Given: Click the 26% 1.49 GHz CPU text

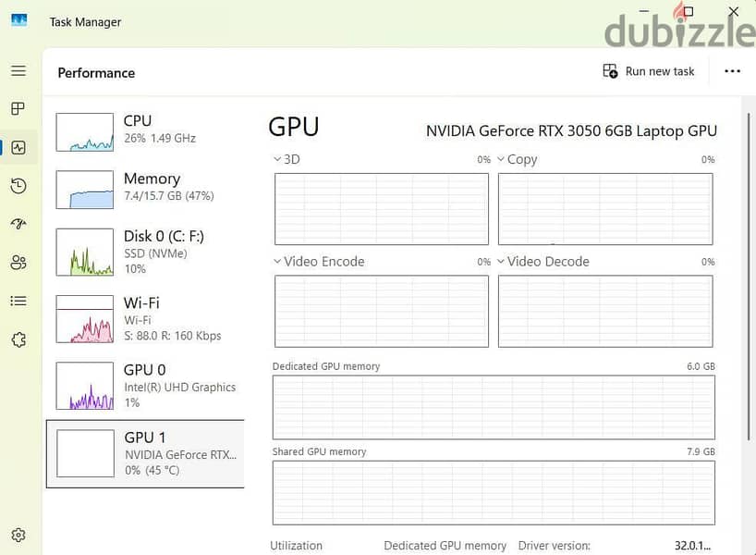Looking at the screenshot, I should coord(160,138).
